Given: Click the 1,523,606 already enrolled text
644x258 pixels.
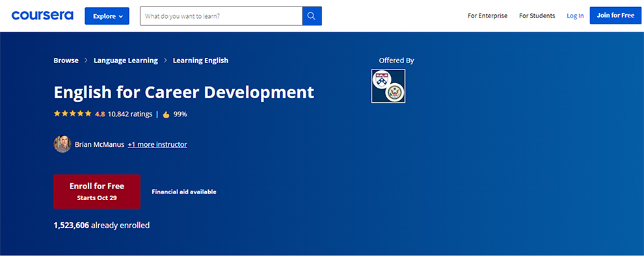Looking at the screenshot, I should coord(101,226).
